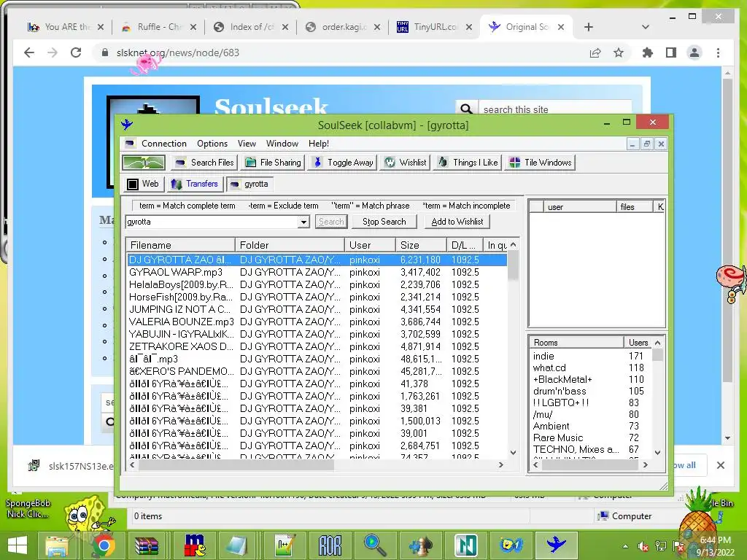The width and height of the screenshot is (747, 560).
Task: Sort results by Size column
Action: pyautogui.click(x=421, y=245)
